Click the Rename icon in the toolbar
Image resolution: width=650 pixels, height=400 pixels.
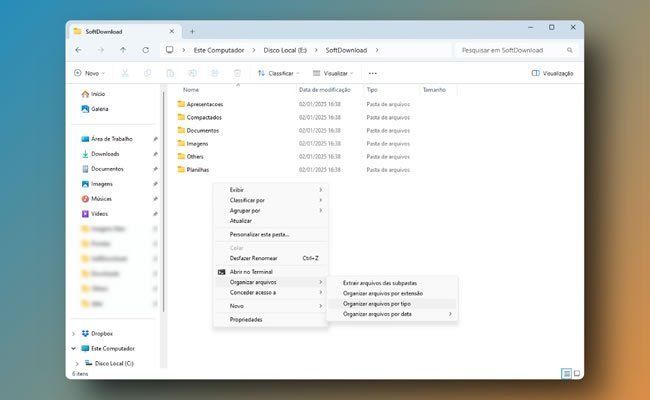pos(192,73)
